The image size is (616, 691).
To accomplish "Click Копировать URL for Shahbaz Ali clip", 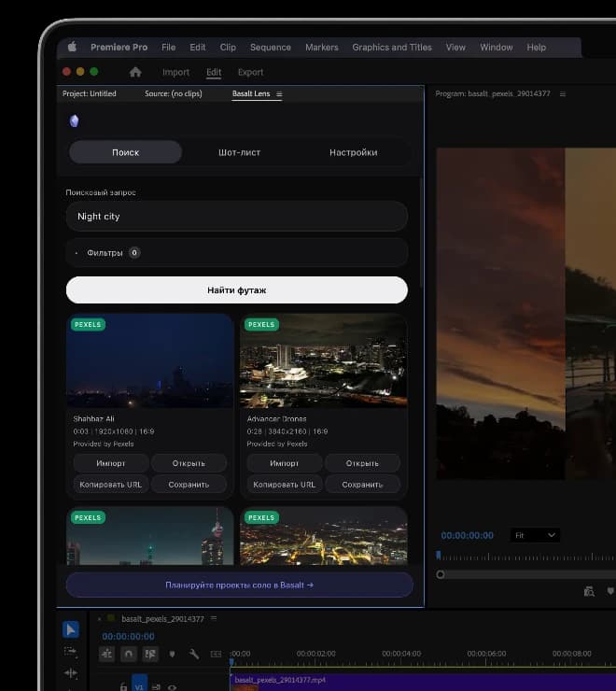I will click(110, 485).
